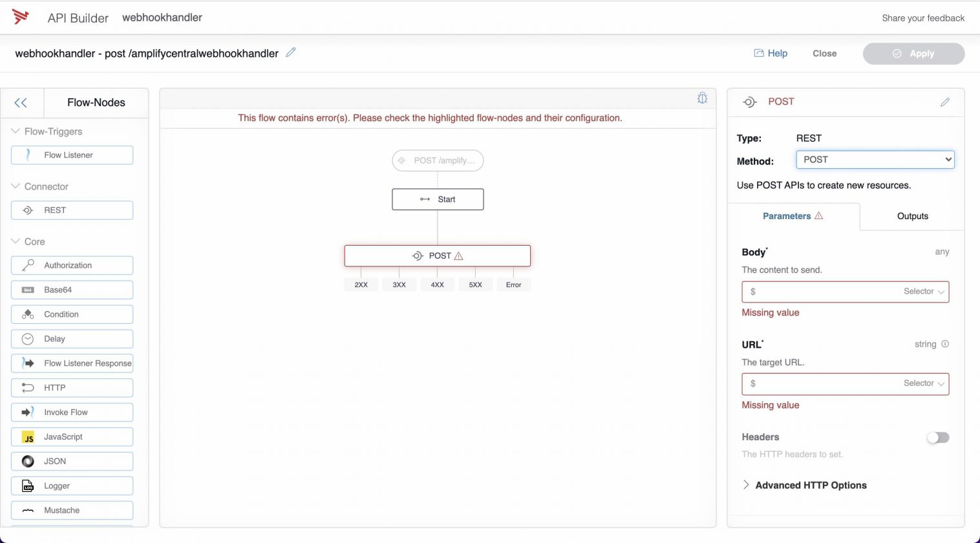
Task: Expand Advanced HTTP Options
Action: [811, 485]
